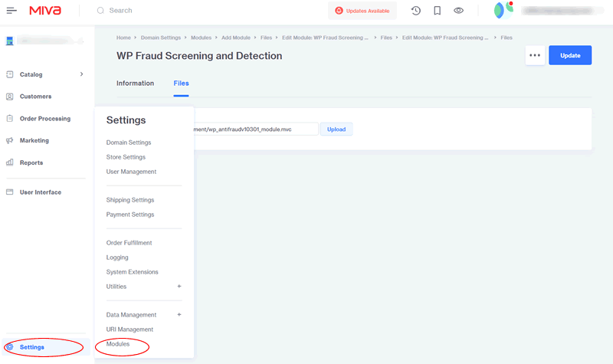
Task: Open Data Management in Settings menu
Action: [131, 315]
